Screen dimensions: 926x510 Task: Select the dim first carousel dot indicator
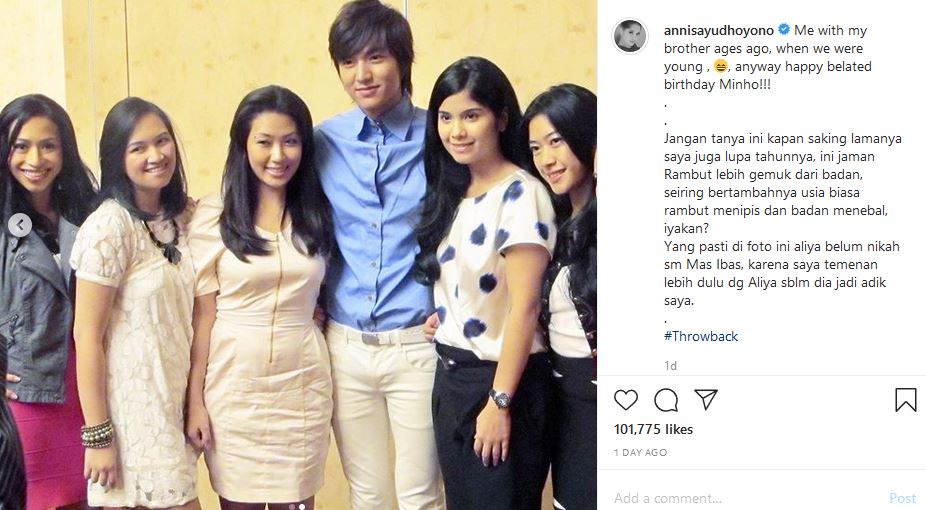291,506
